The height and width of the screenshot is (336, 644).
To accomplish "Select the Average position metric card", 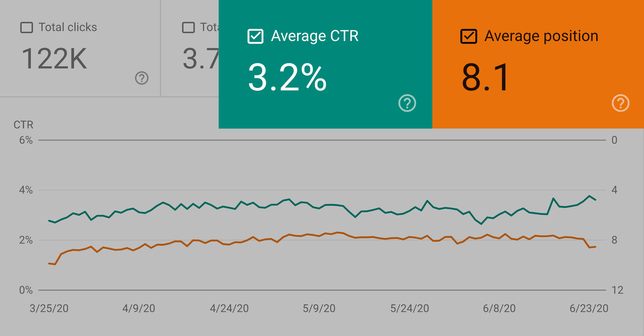I will coord(538,64).
